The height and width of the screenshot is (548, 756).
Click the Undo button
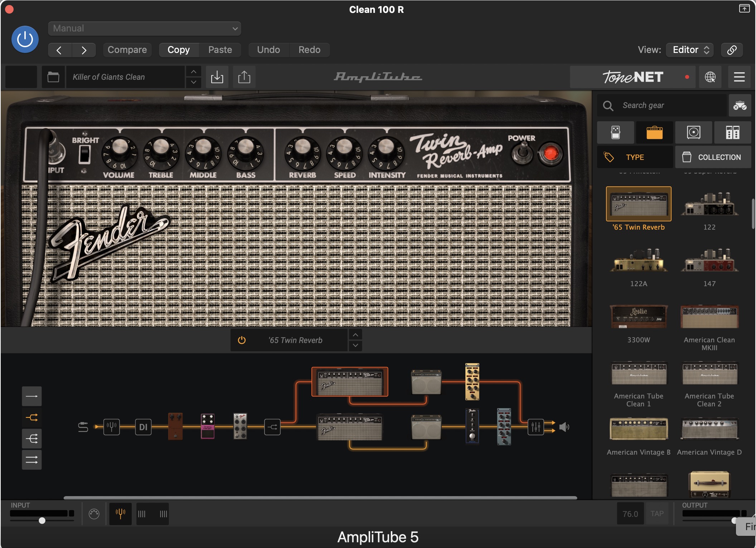click(268, 50)
